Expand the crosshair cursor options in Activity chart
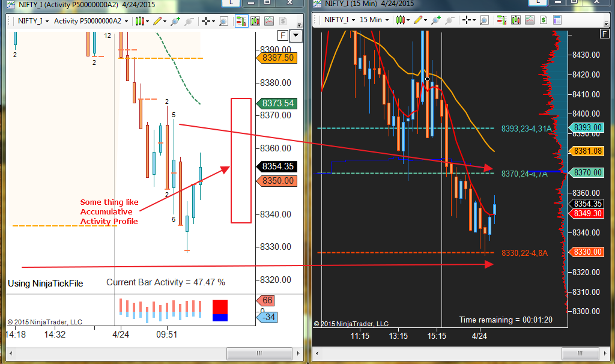Image resolution: width=615 pixels, height=364 pixels. (x=213, y=21)
